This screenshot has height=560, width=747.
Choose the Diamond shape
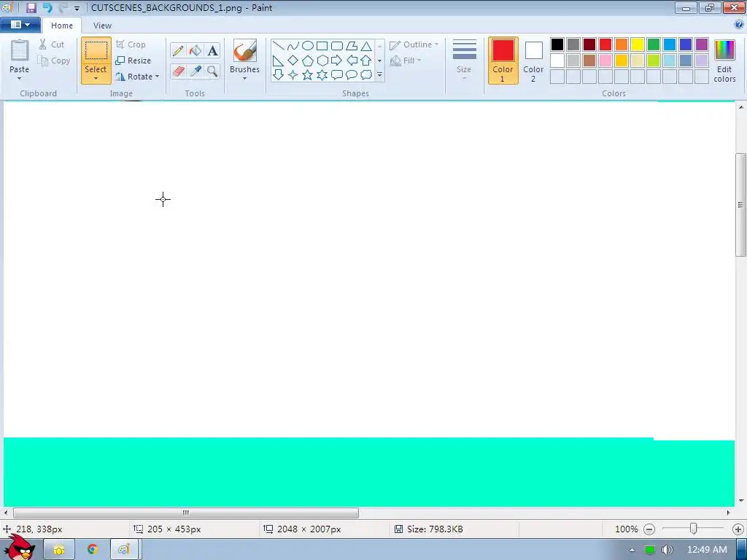point(293,61)
